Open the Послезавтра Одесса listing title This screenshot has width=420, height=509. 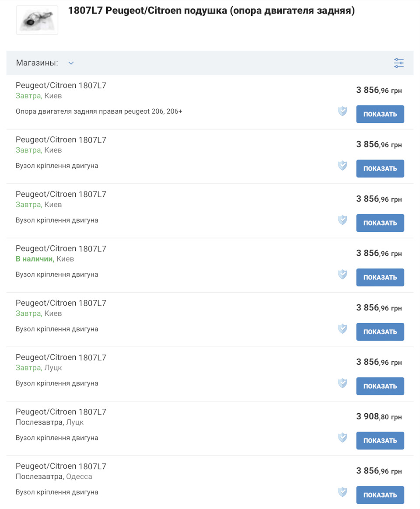[x=61, y=467]
